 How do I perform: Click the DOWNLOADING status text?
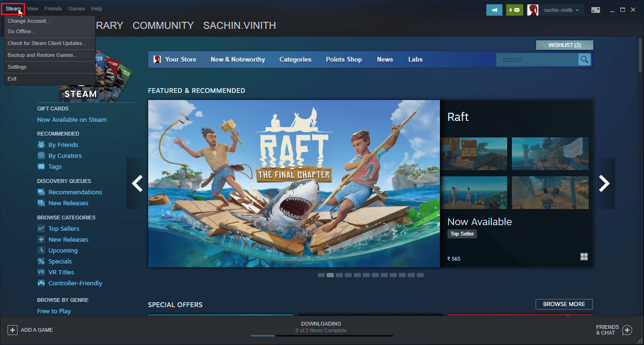pos(321,324)
